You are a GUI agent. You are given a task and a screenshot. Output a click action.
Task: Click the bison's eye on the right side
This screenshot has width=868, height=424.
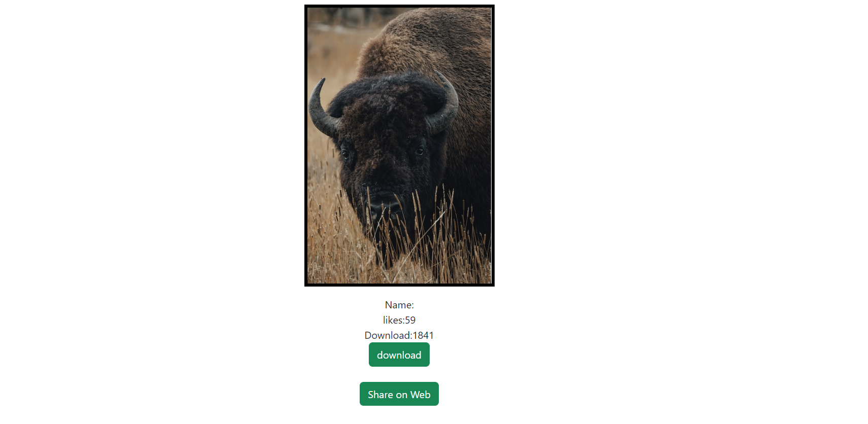pyautogui.click(x=420, y=151)
